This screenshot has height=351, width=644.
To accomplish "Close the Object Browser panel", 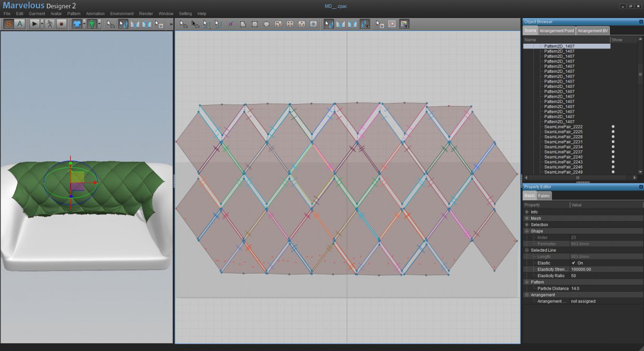I will tap(640, 22).
